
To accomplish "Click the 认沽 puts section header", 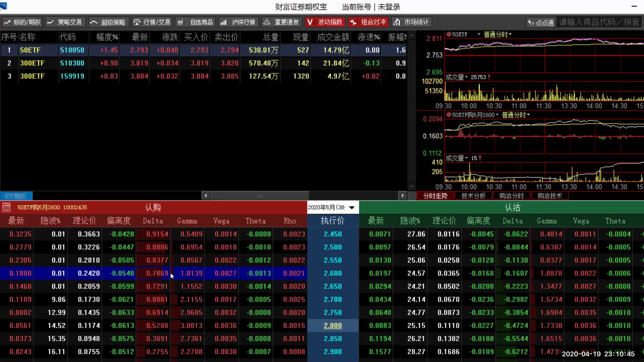I will [x=512, y=207].
